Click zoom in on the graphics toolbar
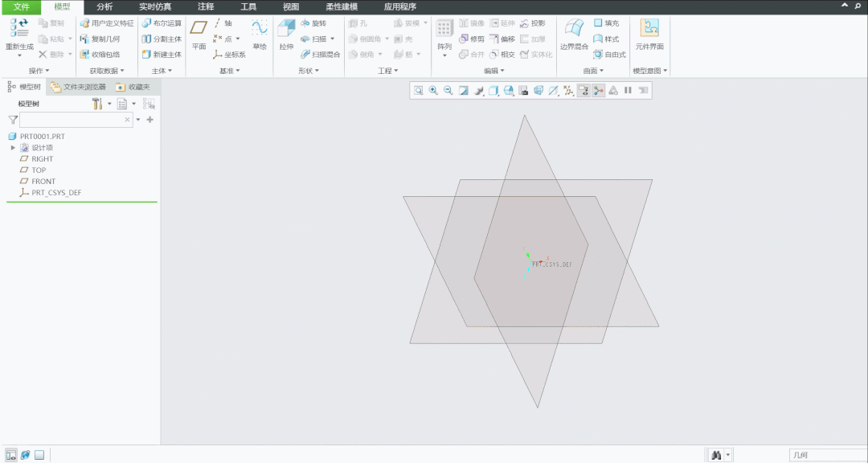This screenshot has height=463, width=868. [x=433, y=91]
